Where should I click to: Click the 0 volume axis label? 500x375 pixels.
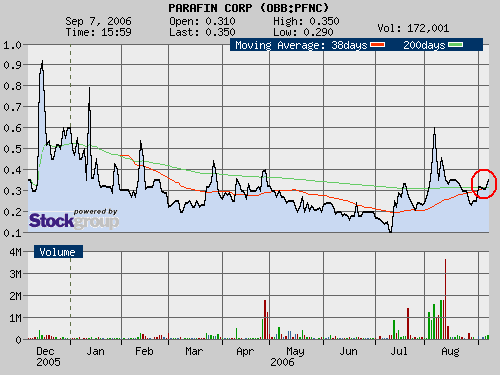[x=18, y=340]
